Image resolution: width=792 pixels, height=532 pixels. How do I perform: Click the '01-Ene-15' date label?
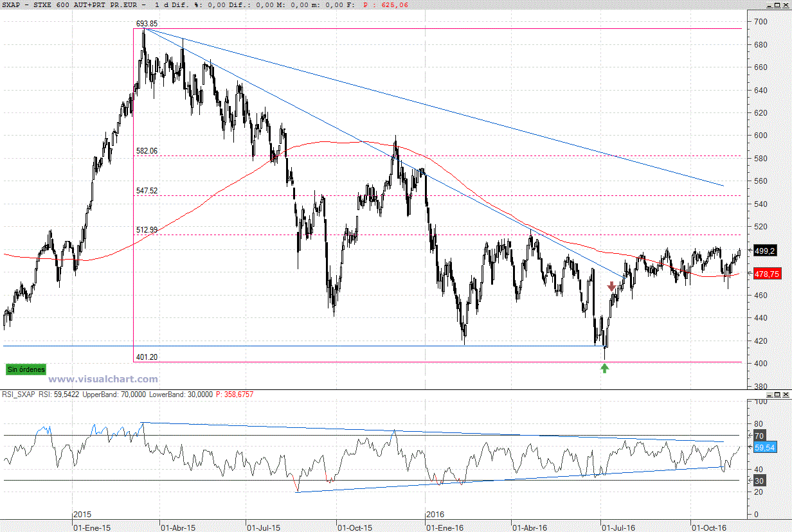pyautogui.click(x=91, y=528)
